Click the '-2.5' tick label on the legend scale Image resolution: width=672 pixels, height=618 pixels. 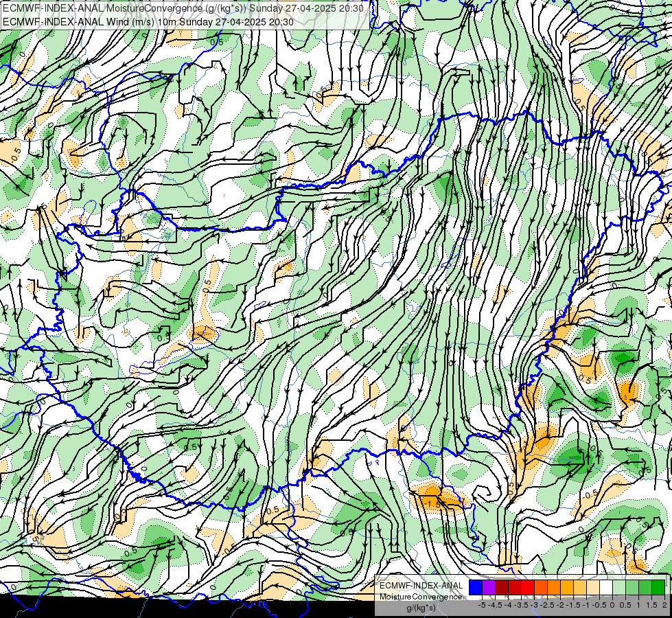(547, 605)
